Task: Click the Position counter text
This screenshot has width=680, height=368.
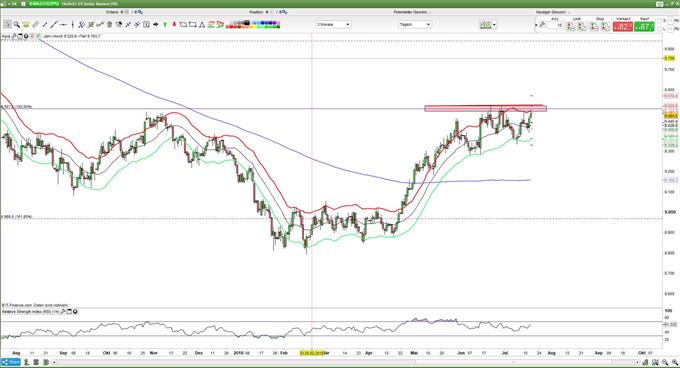Action: [x=268, y=12]
